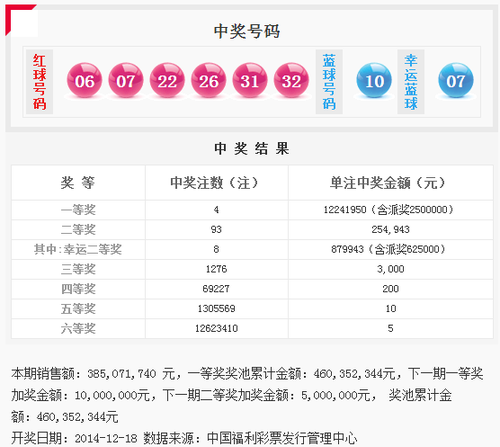Image resolution: width=500 pixels, height=447 pixels.
Task: Click the second prize count 93
Action: pyautogui.click(x=216, y=229)
